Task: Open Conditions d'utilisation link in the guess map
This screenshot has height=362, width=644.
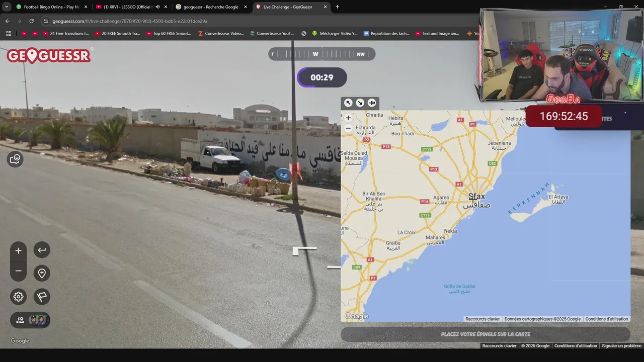Action: 606,319
